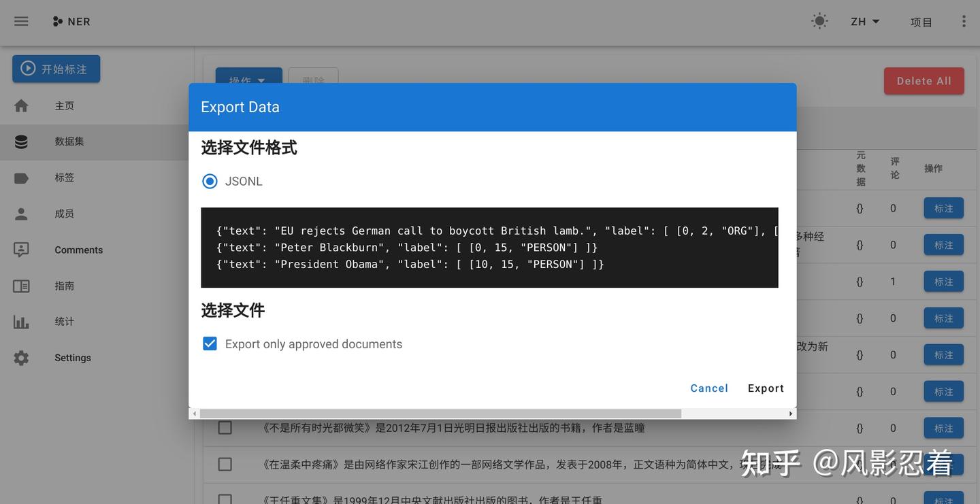Select the 数据集 datasets icon in sidebar
Screen dimensions: 980x504
point(21,141)
